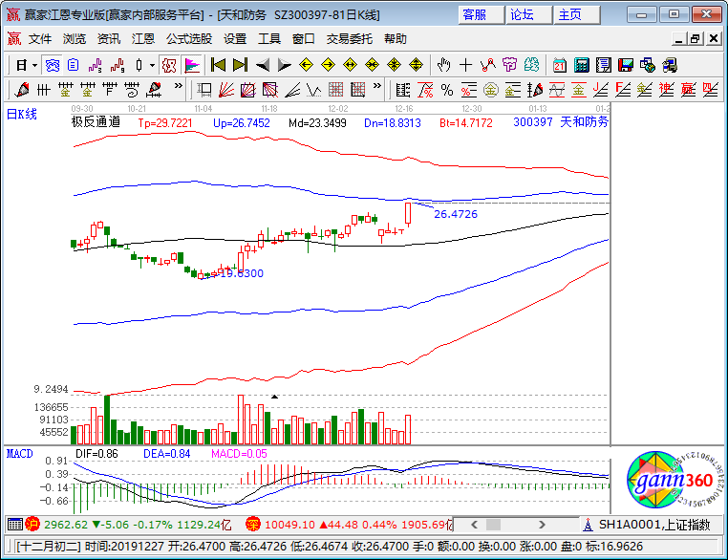The image size is (728, 560).
Task: Click the black left-arrow step icon
Action: coord(263,65)
